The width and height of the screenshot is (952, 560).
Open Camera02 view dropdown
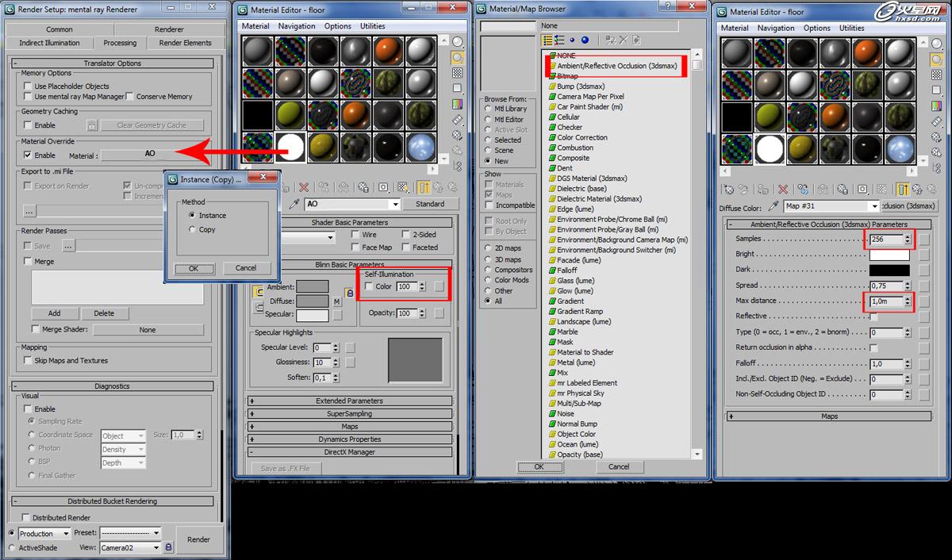[x=131, y=548]
